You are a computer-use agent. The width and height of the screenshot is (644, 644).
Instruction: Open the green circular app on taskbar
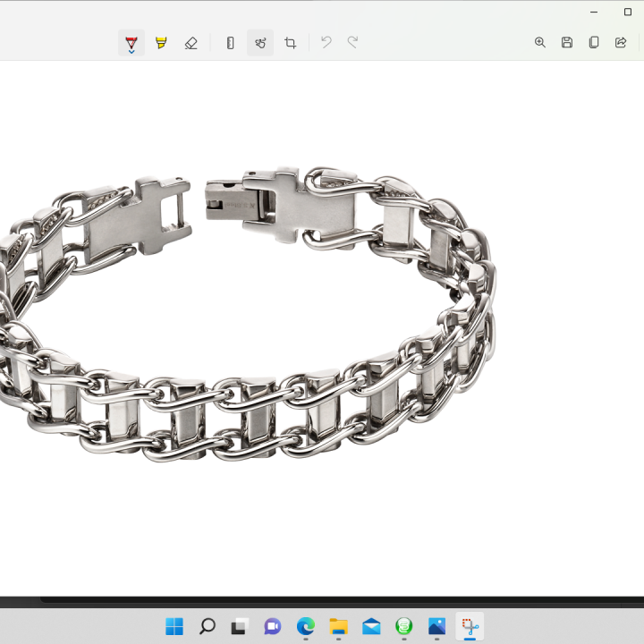pos(404,626)
